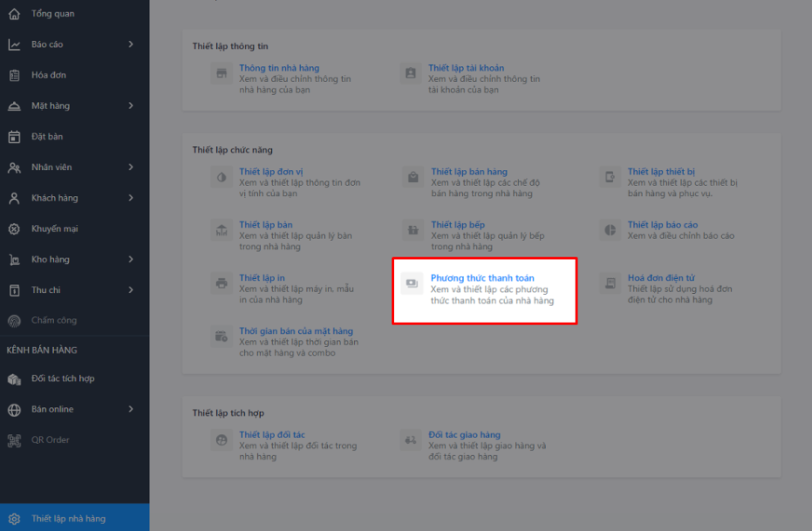812x531 pixels.
Task: Click the Thông tin nhà hàng store icon
Action: pos(222,73)
